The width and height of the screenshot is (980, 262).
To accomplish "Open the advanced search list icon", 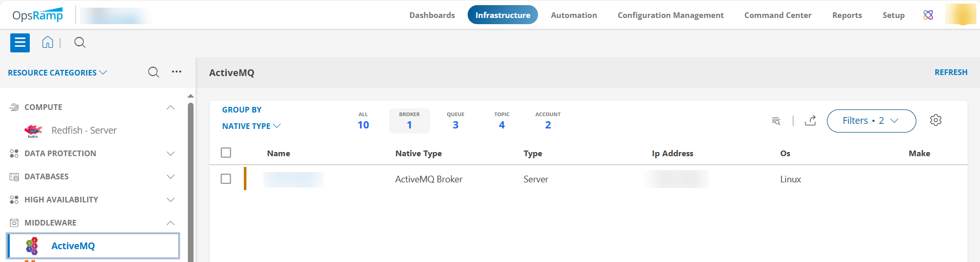I will tap(776, 121).
